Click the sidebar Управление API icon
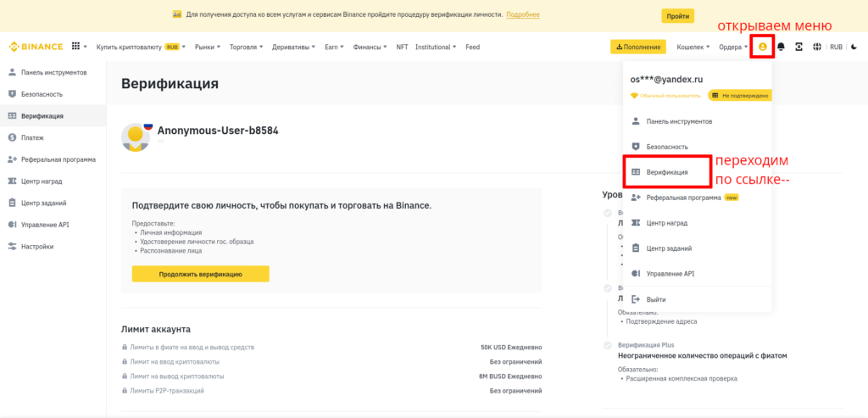The width and height of the screenshot is (868, 418). click(12, 225)
